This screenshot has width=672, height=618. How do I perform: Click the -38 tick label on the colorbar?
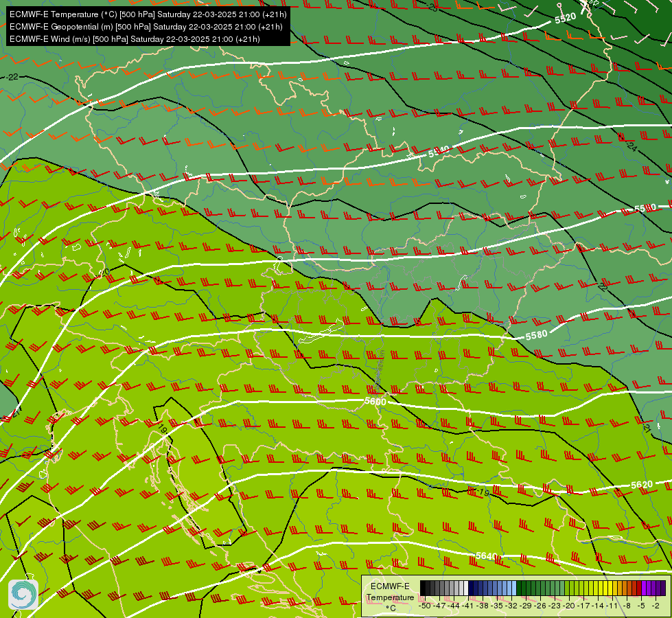coord(483,606)
